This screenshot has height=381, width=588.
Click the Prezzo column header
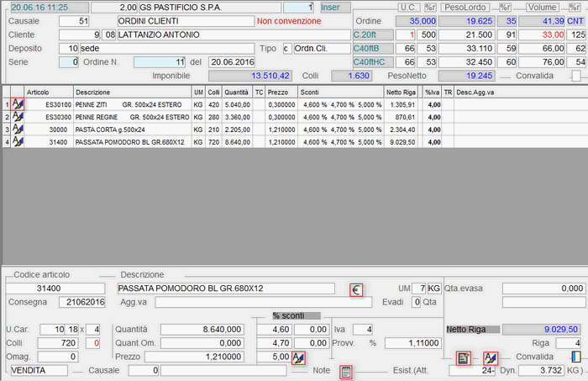[x=281, y=93]
